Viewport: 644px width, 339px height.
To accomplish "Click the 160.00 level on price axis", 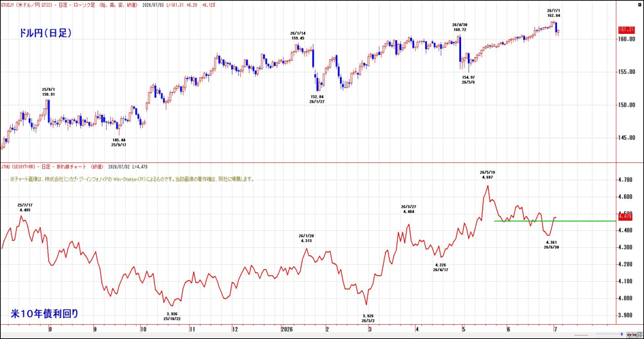I will click(x=627, y=39).
